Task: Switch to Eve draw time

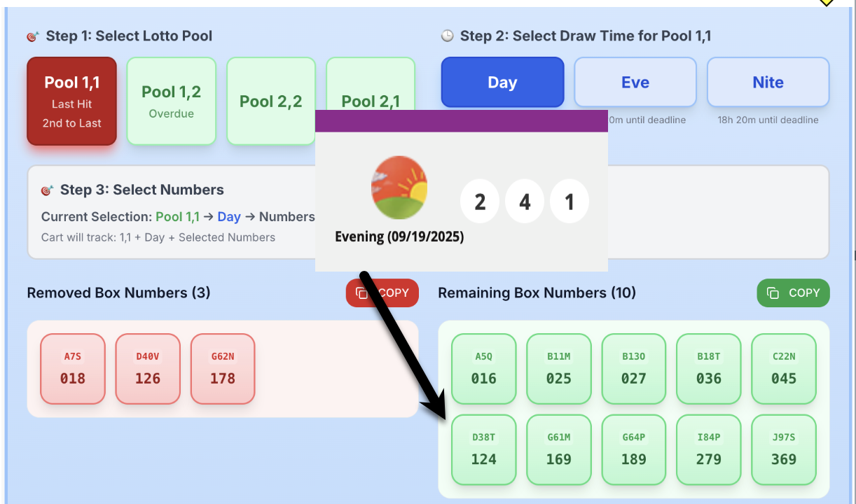Action: (x=635, y=83)
